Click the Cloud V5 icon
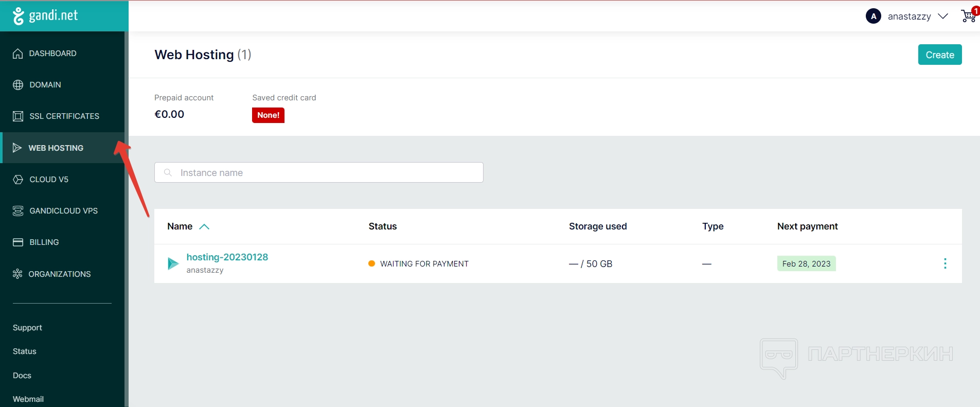Screen dimensions: 980x407 point(18,180)
